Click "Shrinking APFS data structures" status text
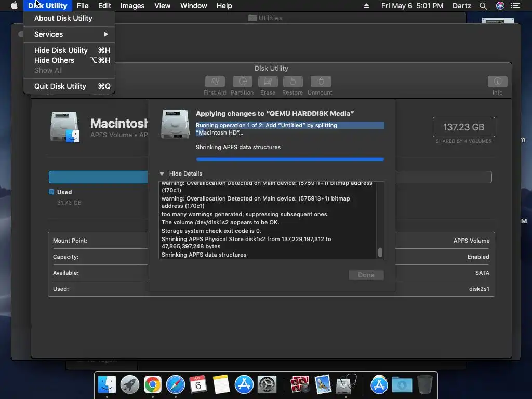The width and height of the screenshot is (532, 399). [x=238, y=147]
